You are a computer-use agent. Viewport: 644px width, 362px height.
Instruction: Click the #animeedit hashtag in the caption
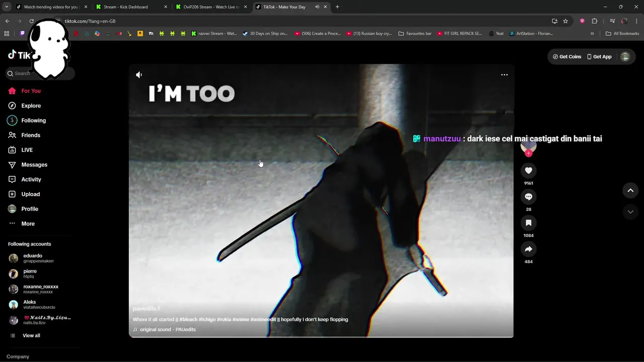[263, 319]
